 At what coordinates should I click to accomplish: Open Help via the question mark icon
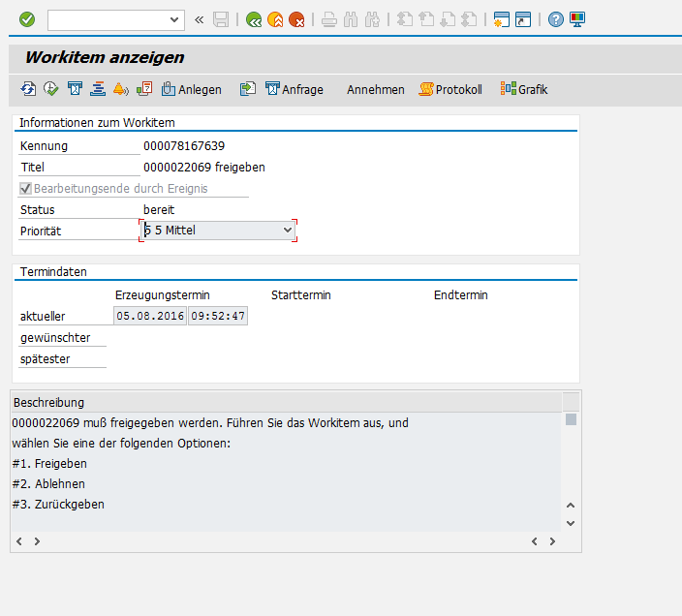tap(555, 18)
